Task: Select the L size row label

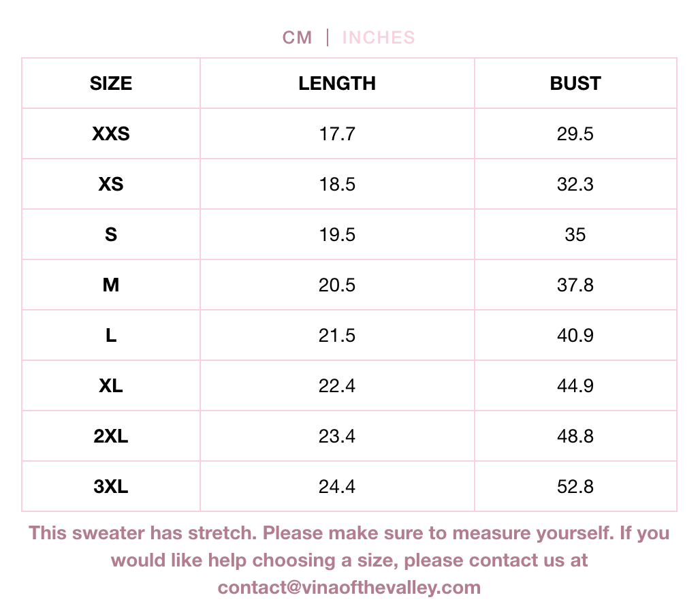Action: [111, 336]
